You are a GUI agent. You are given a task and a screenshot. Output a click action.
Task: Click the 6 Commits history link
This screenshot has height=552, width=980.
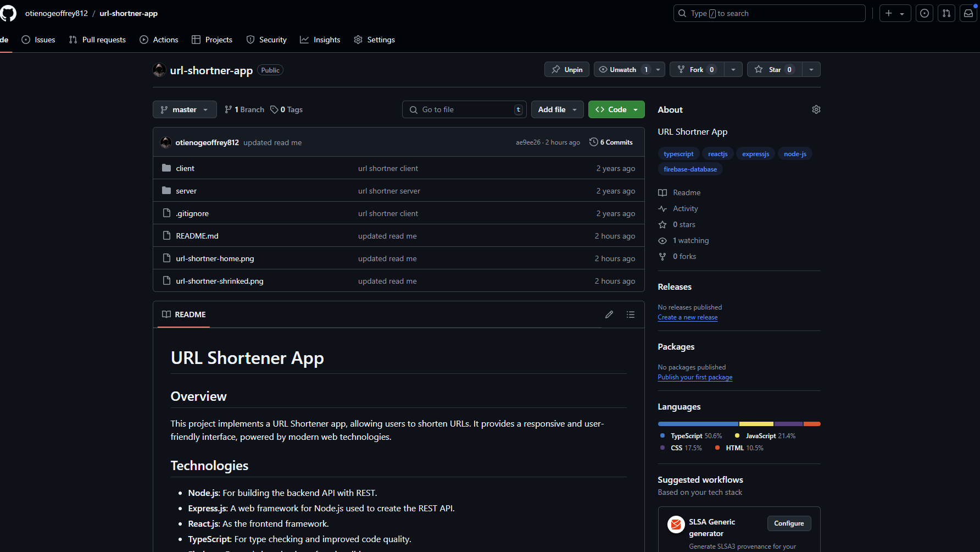coord(611,142)
